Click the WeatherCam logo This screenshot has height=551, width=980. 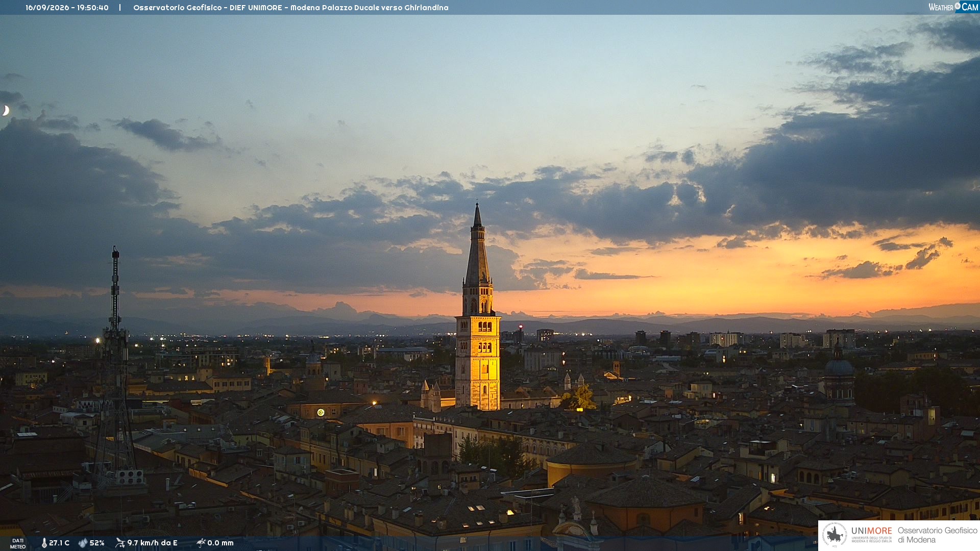(953, 7)
